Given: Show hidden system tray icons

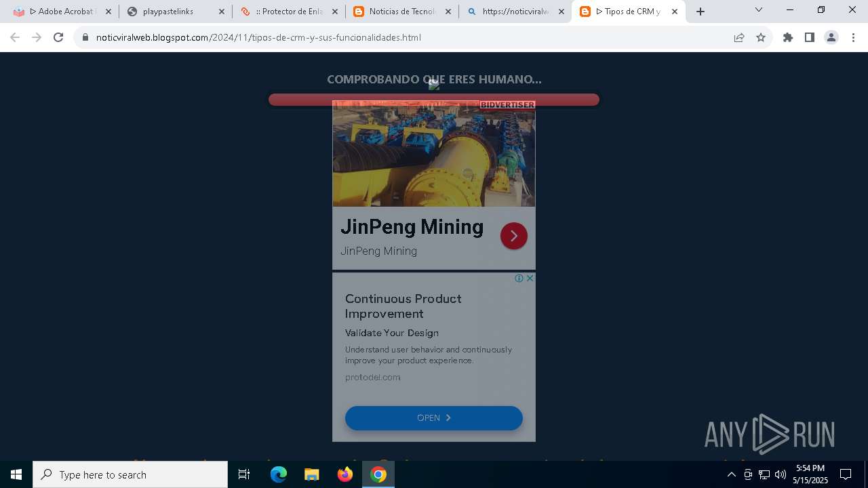Looking at the screenshot, I should pos(731,474).
